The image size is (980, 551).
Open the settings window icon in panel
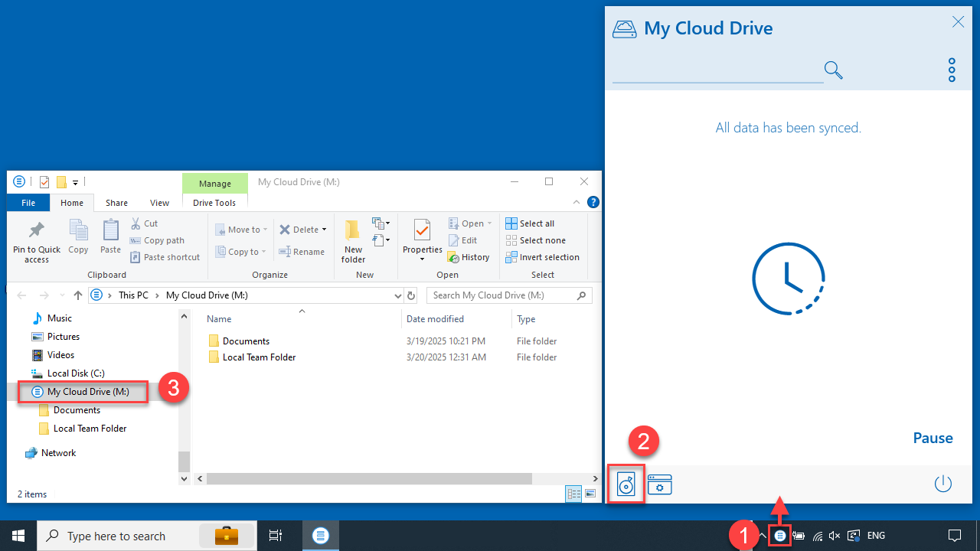point(660,484)
